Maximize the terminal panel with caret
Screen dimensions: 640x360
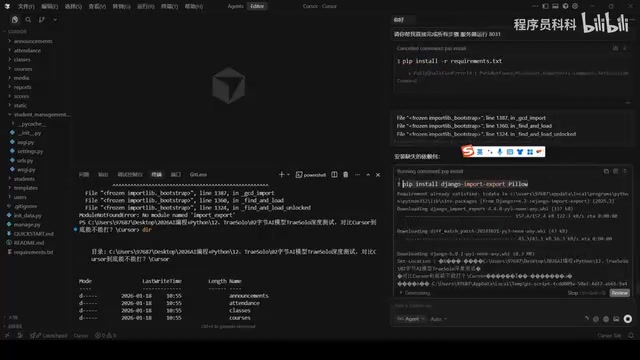point(368,175)
